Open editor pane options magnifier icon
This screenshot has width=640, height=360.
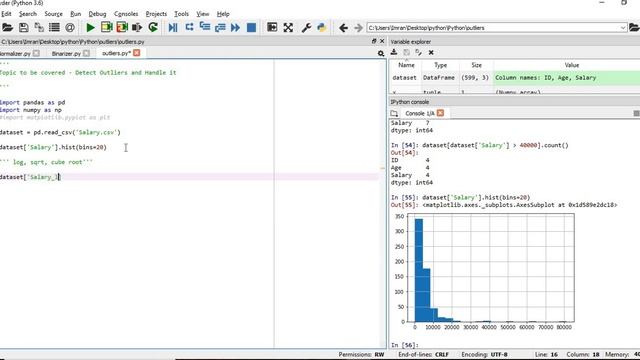point(381,53)
